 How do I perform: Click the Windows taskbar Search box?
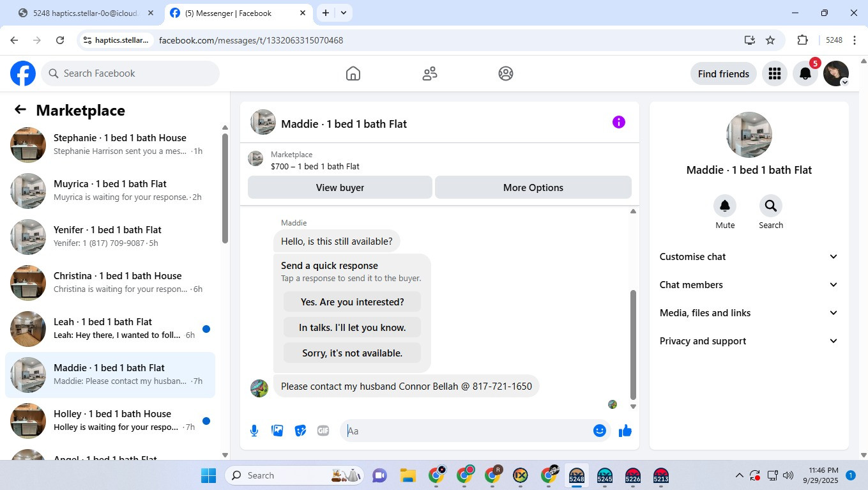(293, 475)
